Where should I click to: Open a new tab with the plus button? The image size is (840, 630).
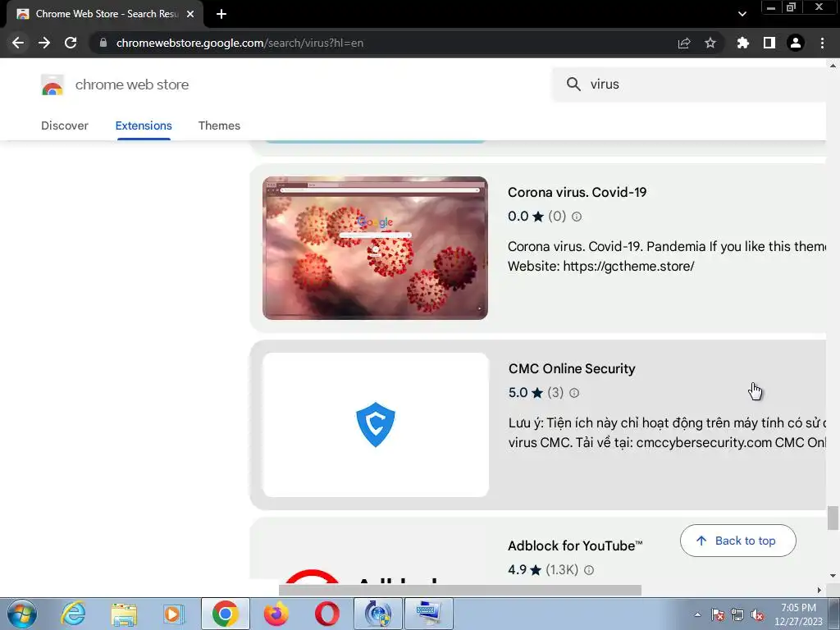[221, 14]
